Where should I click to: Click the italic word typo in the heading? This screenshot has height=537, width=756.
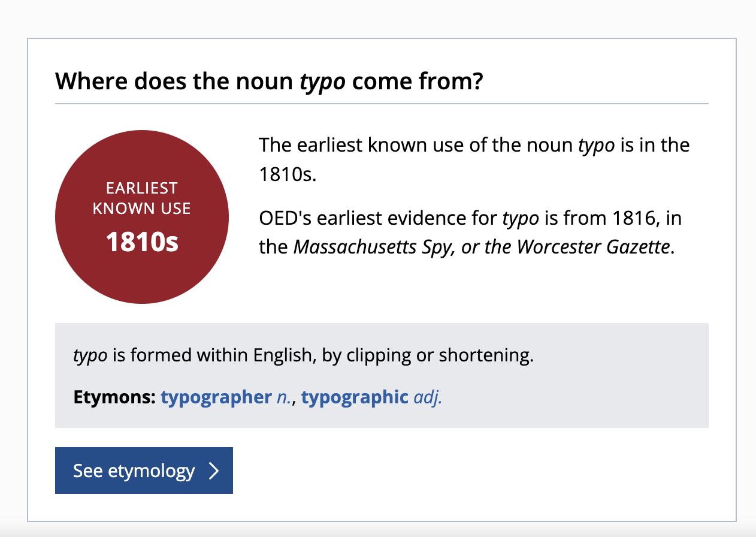click(322, 82)
